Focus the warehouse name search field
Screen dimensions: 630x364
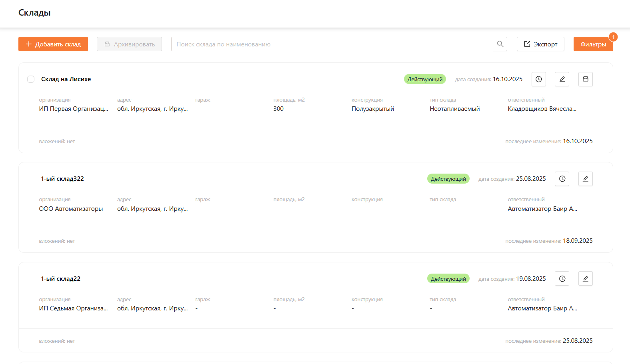pos(332,44)
